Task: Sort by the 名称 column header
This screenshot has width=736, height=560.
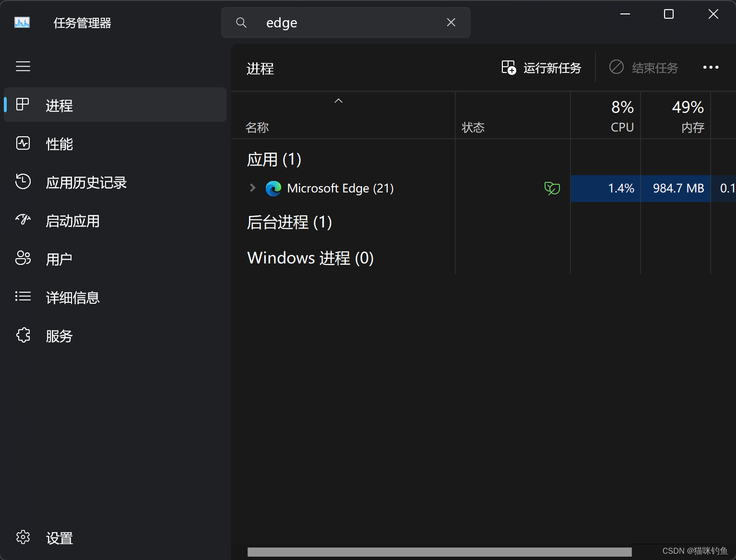Action: [344, 116]
